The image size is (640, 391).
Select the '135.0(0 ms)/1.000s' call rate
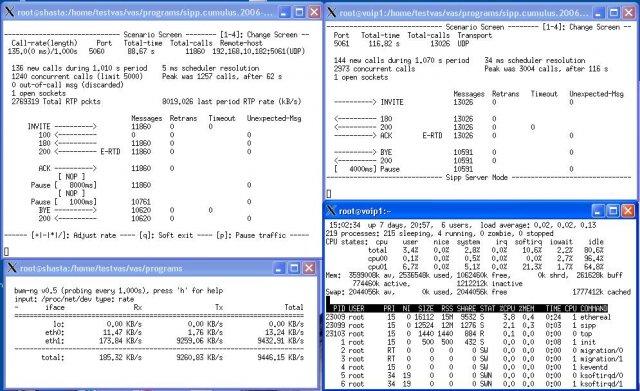pos(42,51)
